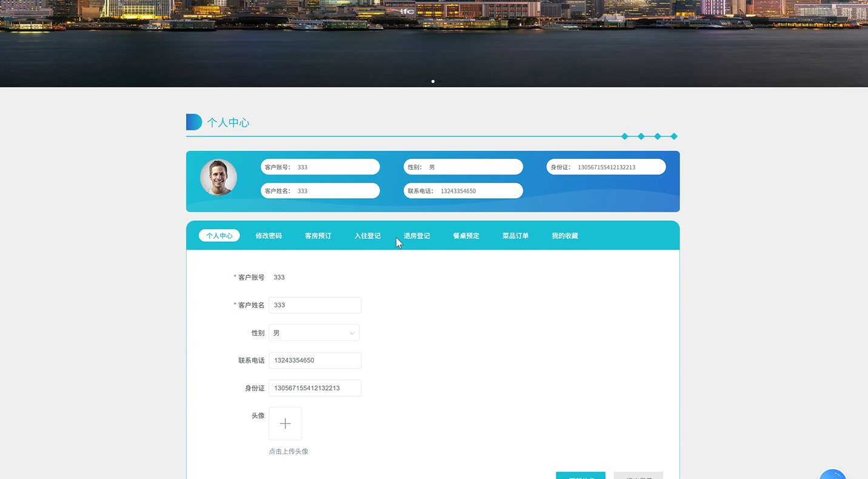Image resolution: width=868 pixels, height=479 pixels.
Task: Click the user's avatar photo in the profile card
Action: [218, 177]
